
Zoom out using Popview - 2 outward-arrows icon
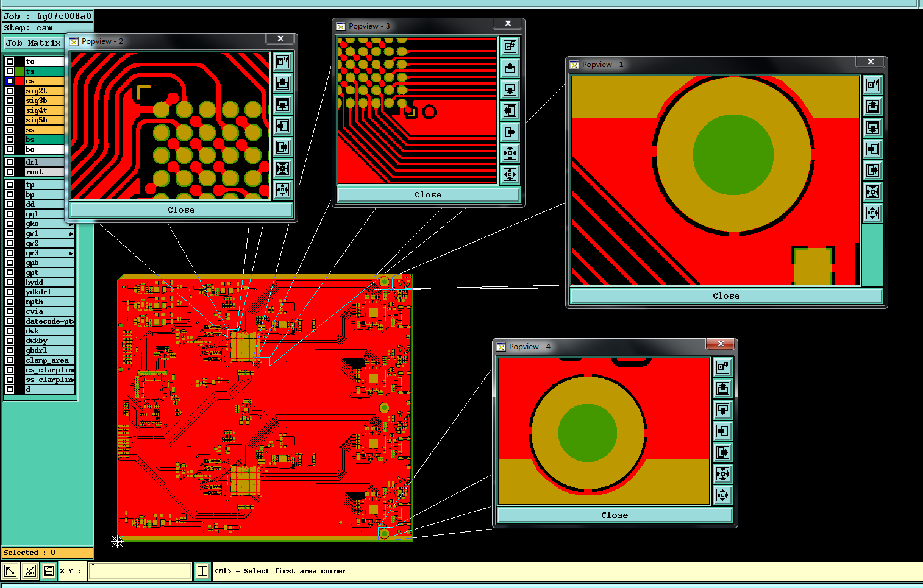click(x=282, y=190)
